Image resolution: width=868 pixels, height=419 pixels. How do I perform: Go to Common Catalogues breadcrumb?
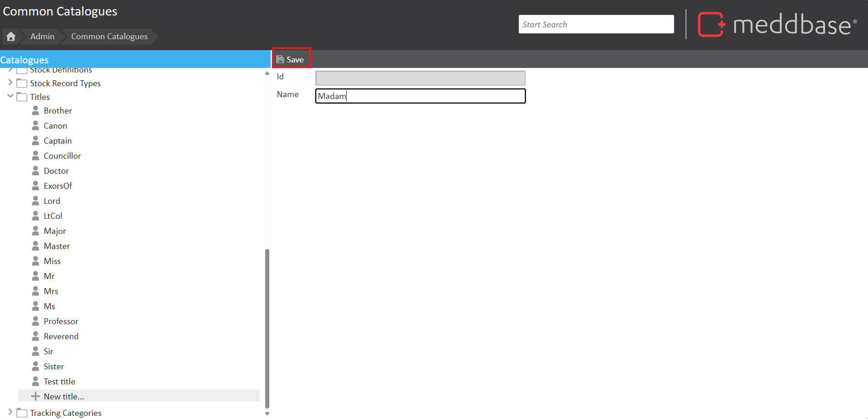109,36
